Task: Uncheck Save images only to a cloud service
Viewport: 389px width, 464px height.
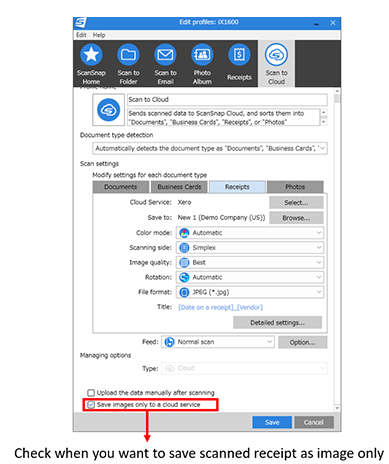Action: pyautogui.click(x=91, y=405)
